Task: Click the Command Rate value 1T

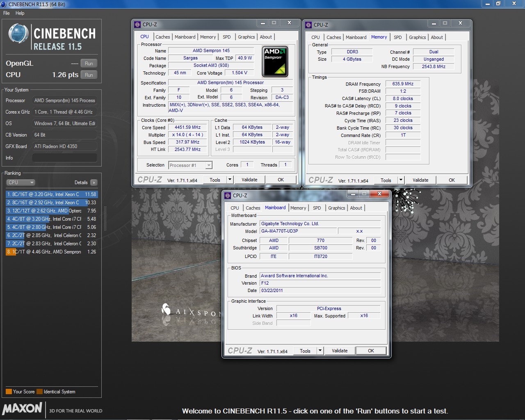Action: click(x=403, y=135)
